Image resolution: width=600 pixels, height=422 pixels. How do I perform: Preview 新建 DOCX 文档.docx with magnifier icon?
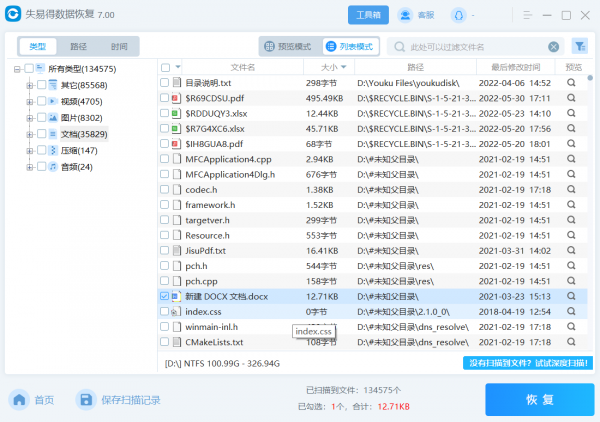pyautogui.click(x=572, y=297)
